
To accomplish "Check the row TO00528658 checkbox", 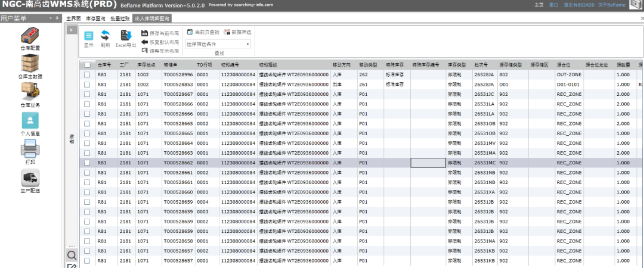I will (x=87, y=241).
